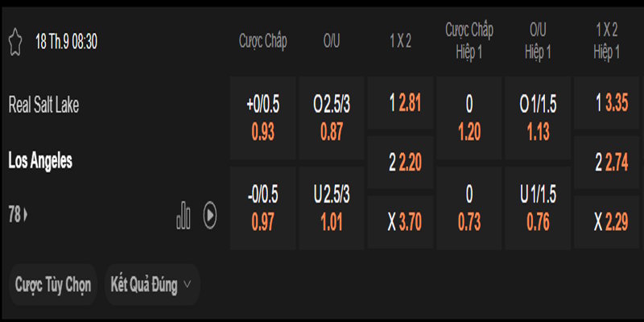This screenshot has height=322, width=644.
Task: Select first-half home win odds 3.35
Action: pos(605,104)
